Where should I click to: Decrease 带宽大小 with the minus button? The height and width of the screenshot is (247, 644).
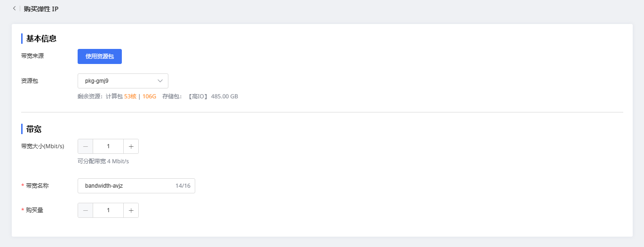click(85, 146)
